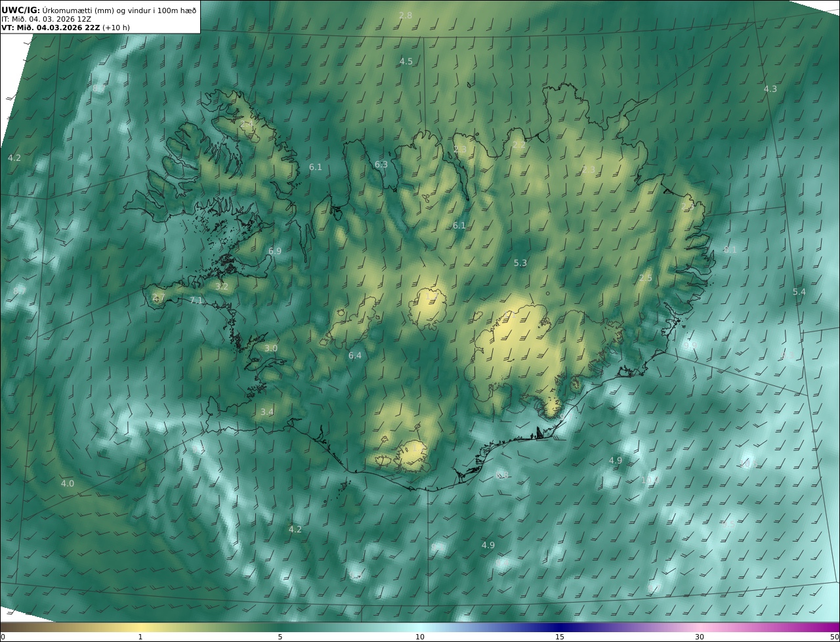Click the 2.8 value label
This screenshot has height=642, width=840.
406,15
